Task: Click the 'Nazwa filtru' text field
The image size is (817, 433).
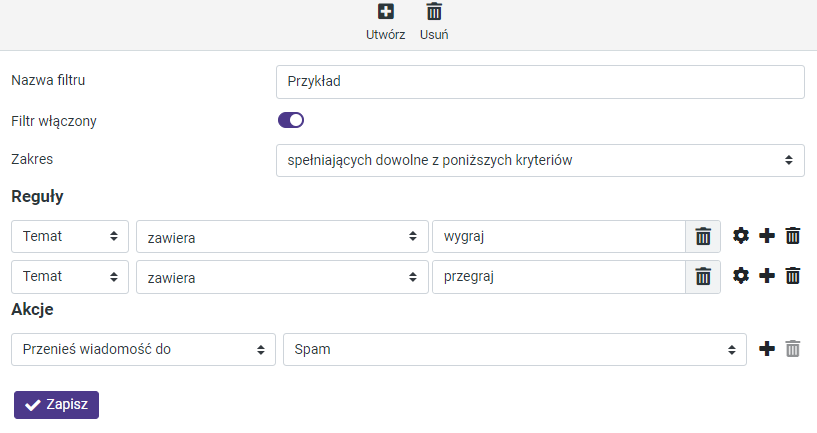Action: pyautogui.click(x=540, y=82)
